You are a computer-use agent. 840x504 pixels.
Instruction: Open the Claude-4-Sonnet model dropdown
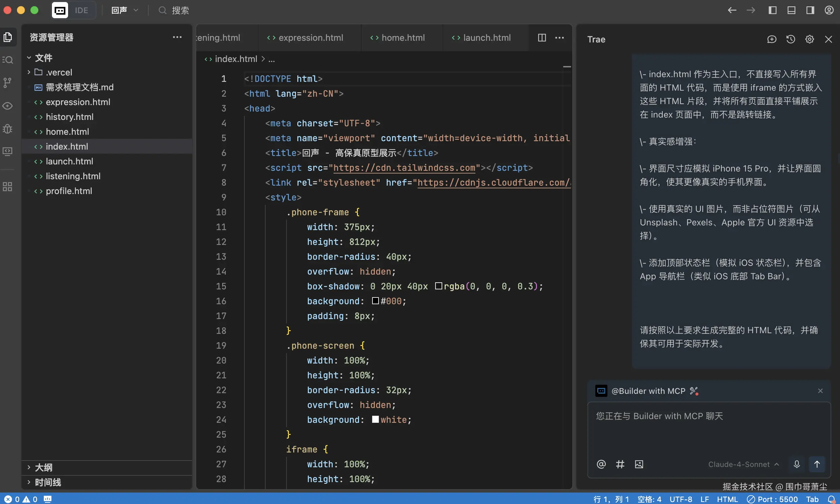[743, 464]
